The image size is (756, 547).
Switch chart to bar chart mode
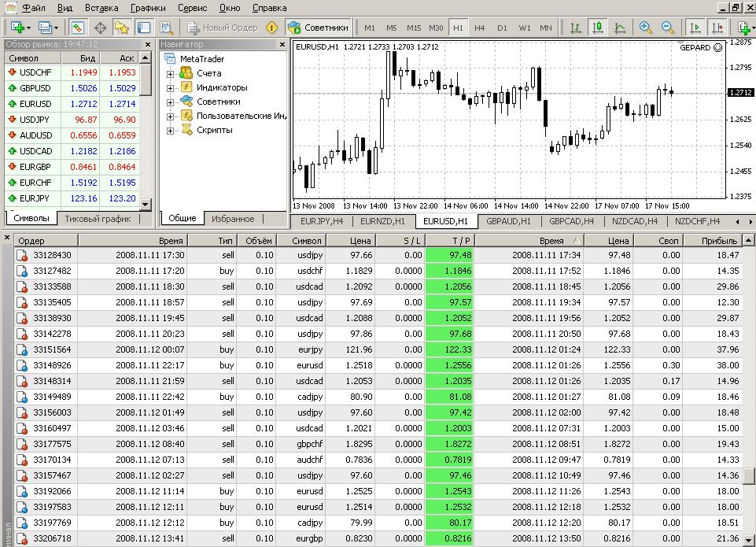pos(576,28)
